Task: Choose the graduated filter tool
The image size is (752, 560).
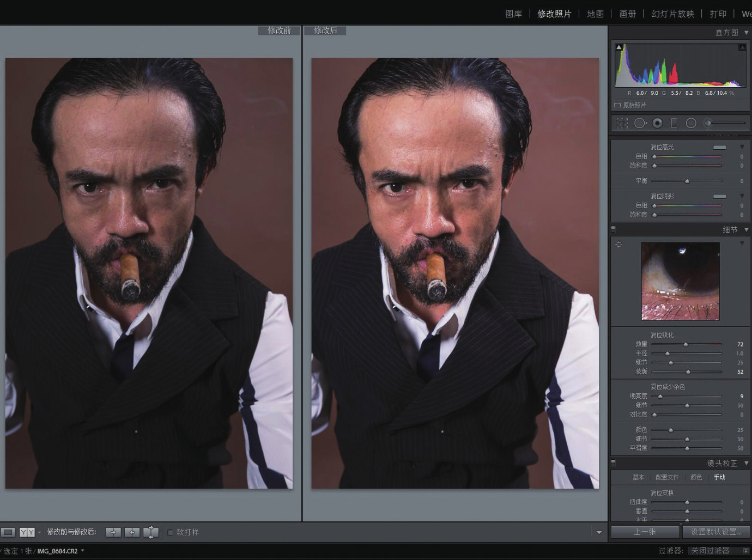Action: [674, 123]
